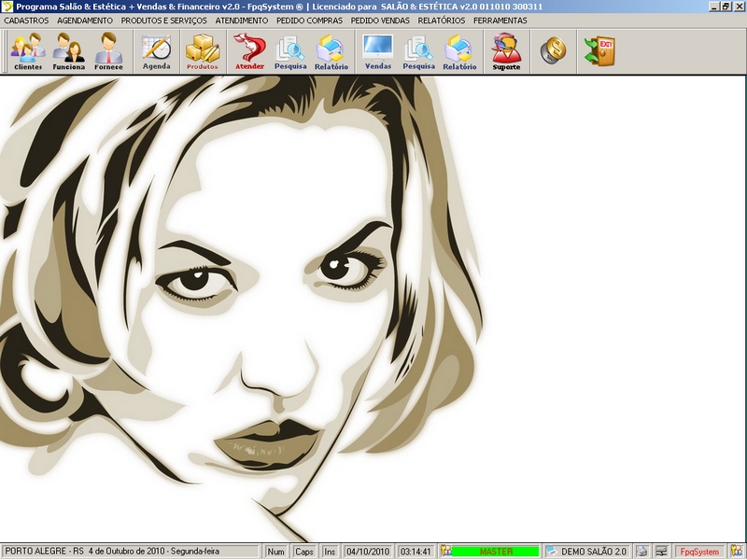The height and width of the screenshot is (560, 747).
Task: Click the Num indicator in the status bar
Action: pos(275,552)
